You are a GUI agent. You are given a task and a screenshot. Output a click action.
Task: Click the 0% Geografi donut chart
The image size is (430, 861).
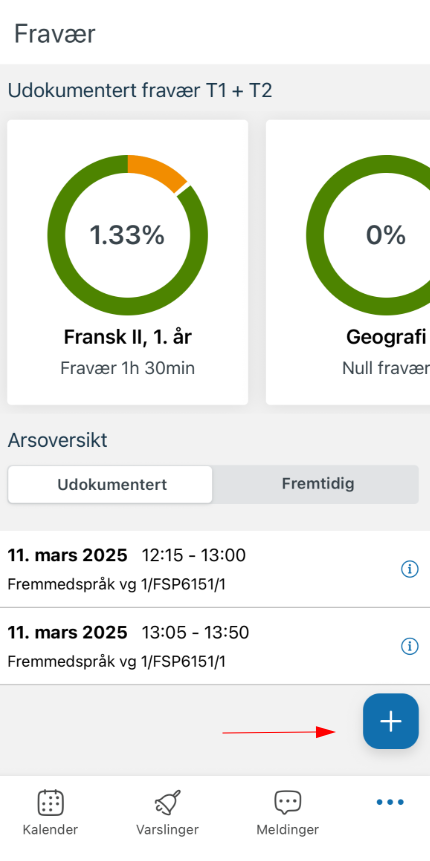click(368, 235)
